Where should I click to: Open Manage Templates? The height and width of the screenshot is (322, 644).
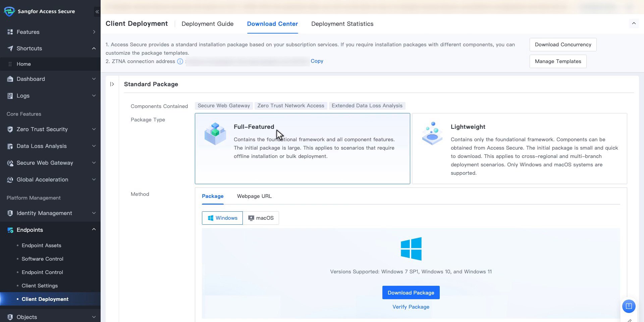pyautogui.click(x=558, y=61)
